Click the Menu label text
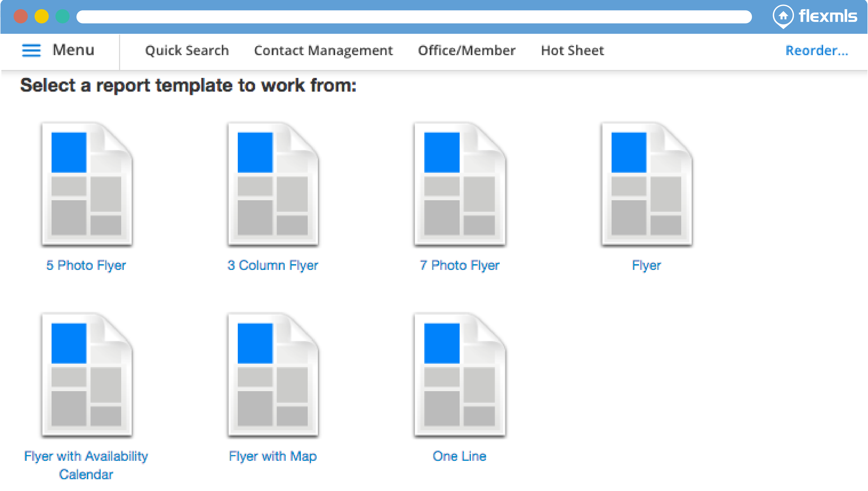The height and width of the screenshot is (491, 868). 73,50
